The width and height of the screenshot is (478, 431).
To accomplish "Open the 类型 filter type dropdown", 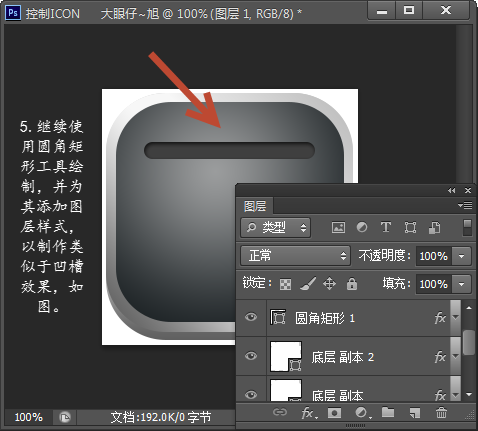I will [276, 228].
